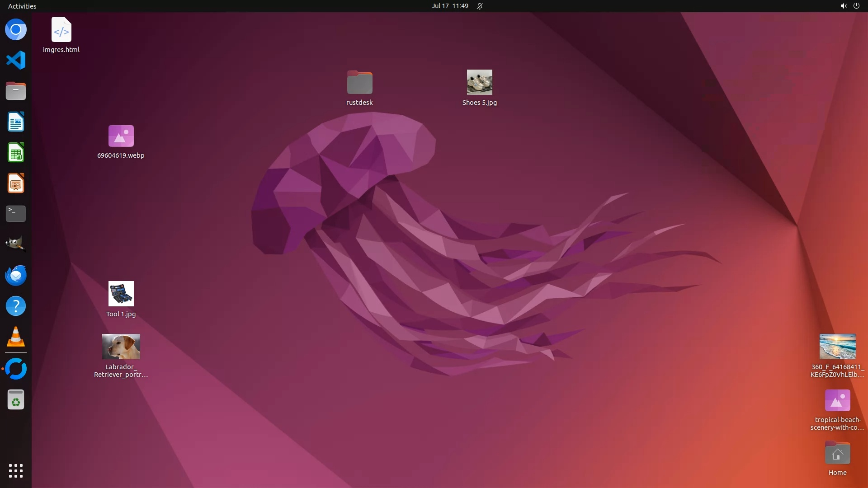Open LibreOffice Calc spreadsheet icon
868x488 pixels.
(x=16, y=153)
